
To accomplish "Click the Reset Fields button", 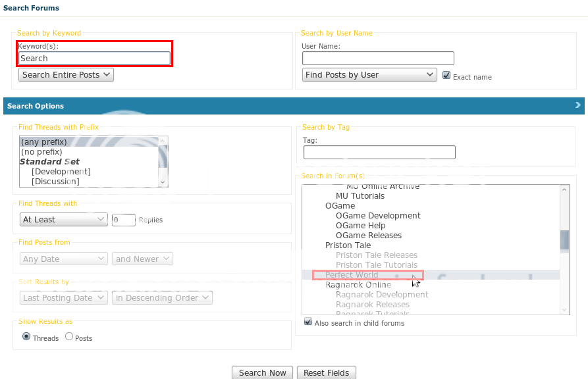I will pyautogui.click(x=327, y=372).
